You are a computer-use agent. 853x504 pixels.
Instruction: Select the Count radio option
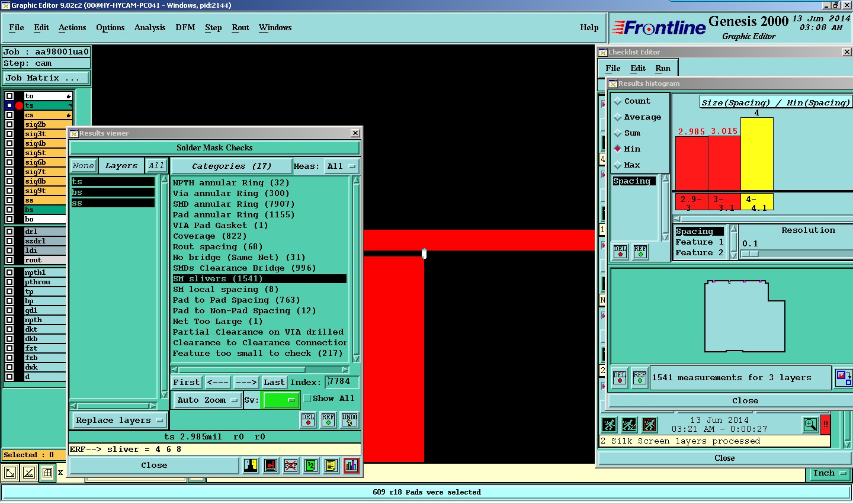618,101
